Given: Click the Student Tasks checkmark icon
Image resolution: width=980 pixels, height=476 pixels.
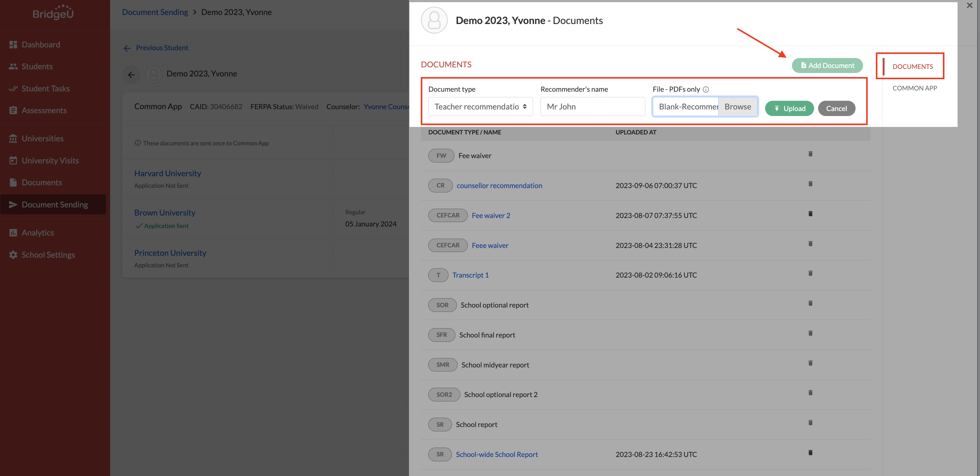Looking at the screenshot, I should pyautogui.click(x=13, y=88).
